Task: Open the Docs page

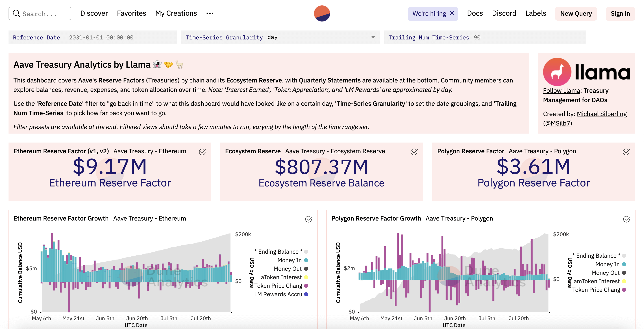Action: pyautogui.click(x=475, y=13)
